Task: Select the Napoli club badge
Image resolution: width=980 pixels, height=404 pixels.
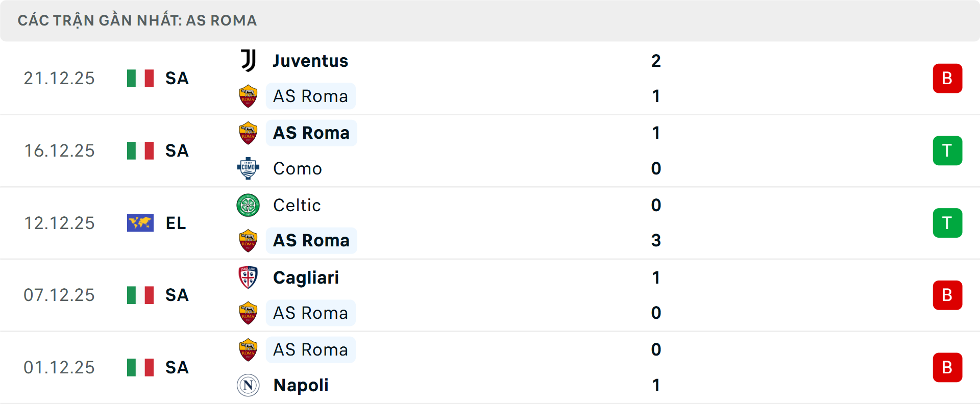Action: pos(248,386)
